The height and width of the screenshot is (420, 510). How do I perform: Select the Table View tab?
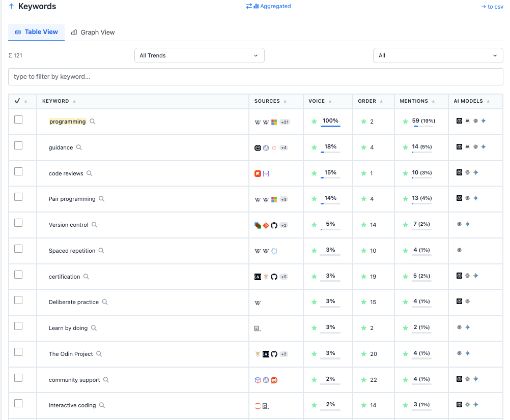click(x=36, y=32)
